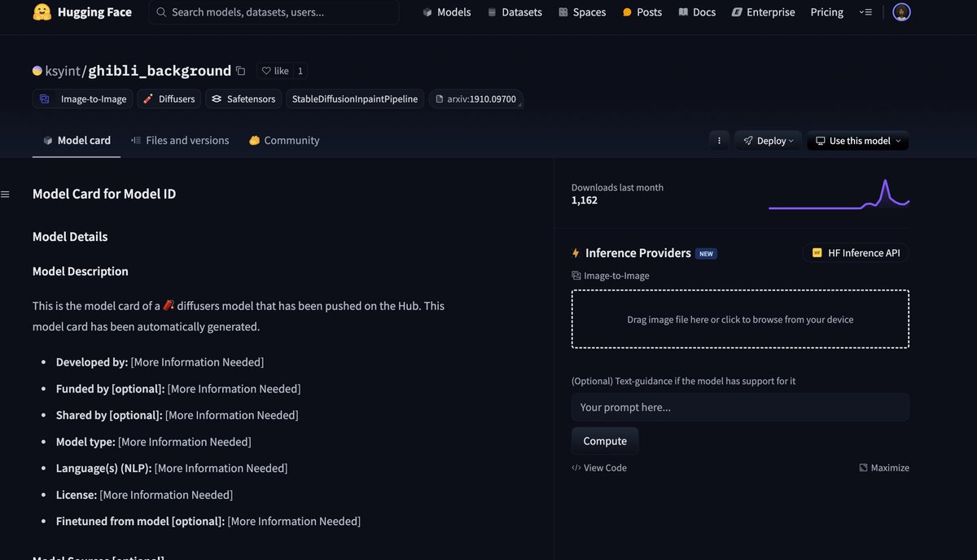Select the StableDiffusionInpaintPipeline tag
Image resolution: width=977 pixels, height=560 pixels.
[x=355, y=99]
